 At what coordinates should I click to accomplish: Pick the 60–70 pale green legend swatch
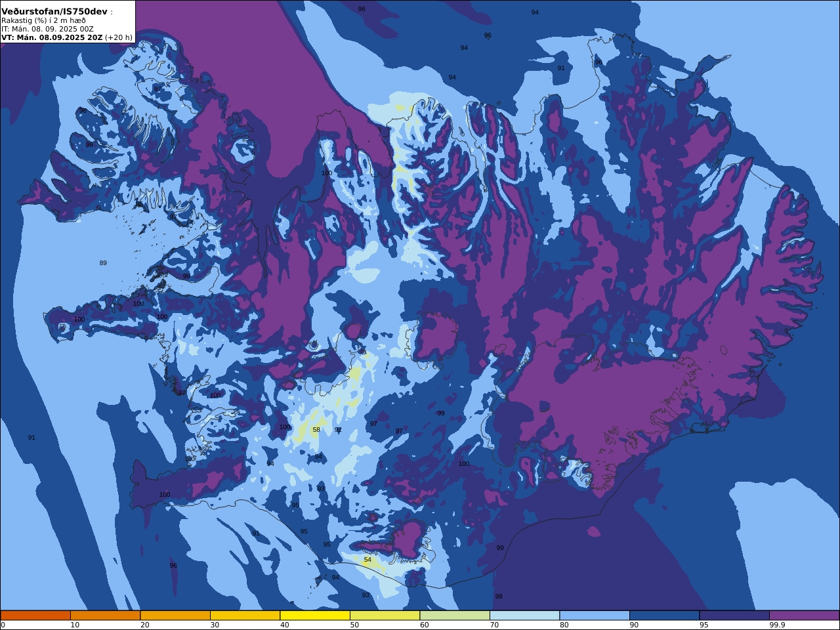tap(455, 616)
